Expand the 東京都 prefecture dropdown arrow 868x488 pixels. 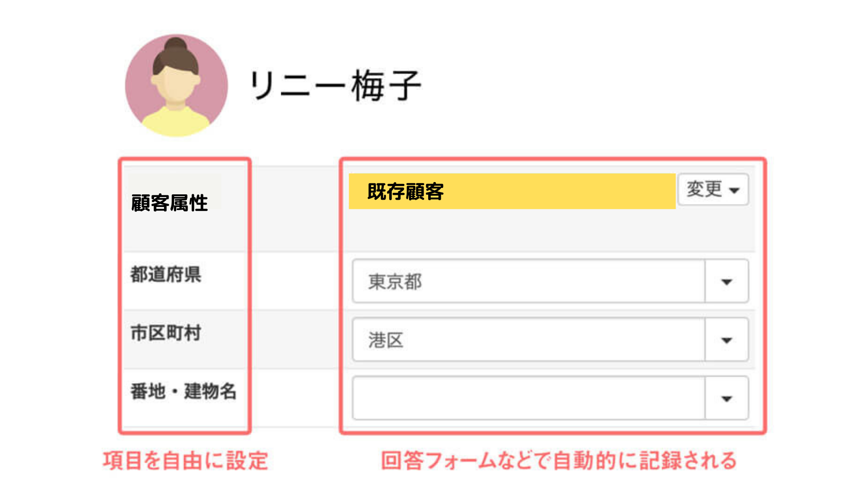coord(726,282)
